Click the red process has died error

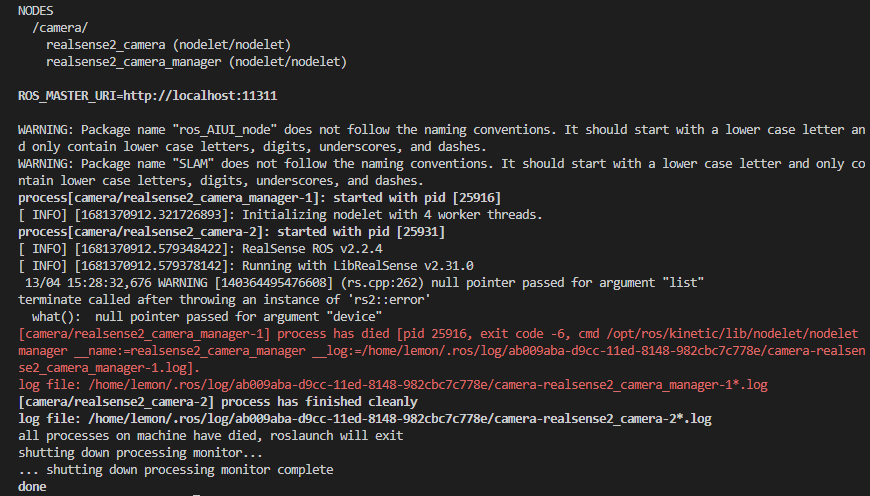[x=442, y=351]
